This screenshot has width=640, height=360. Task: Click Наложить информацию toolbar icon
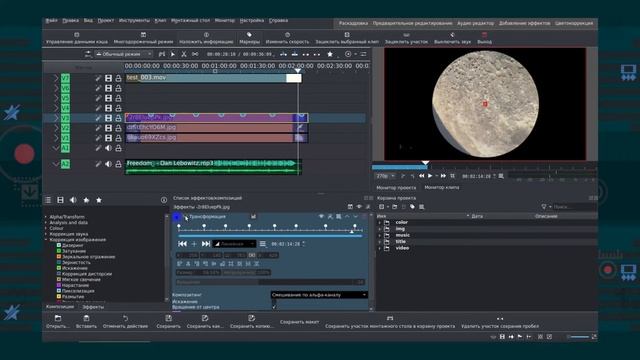(x=206, y=35)
